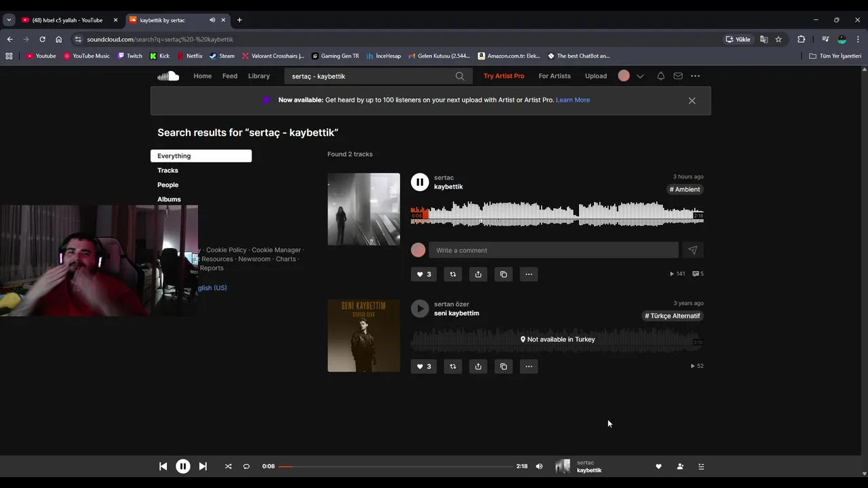Open the Chrome extensions puzzle icon
Viewport: 868px width, 488px height.
[x=801, y=39]
